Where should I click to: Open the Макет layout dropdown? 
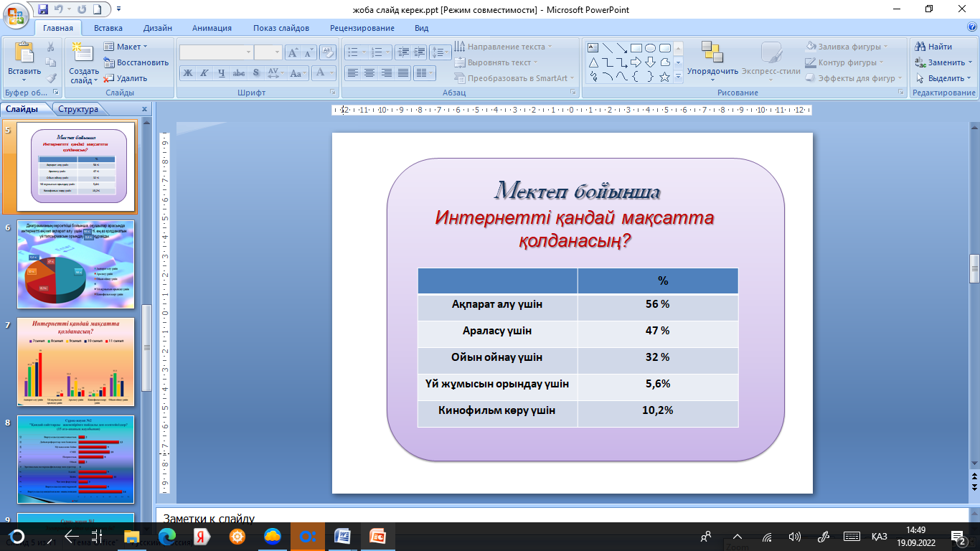tap(128, 47)
